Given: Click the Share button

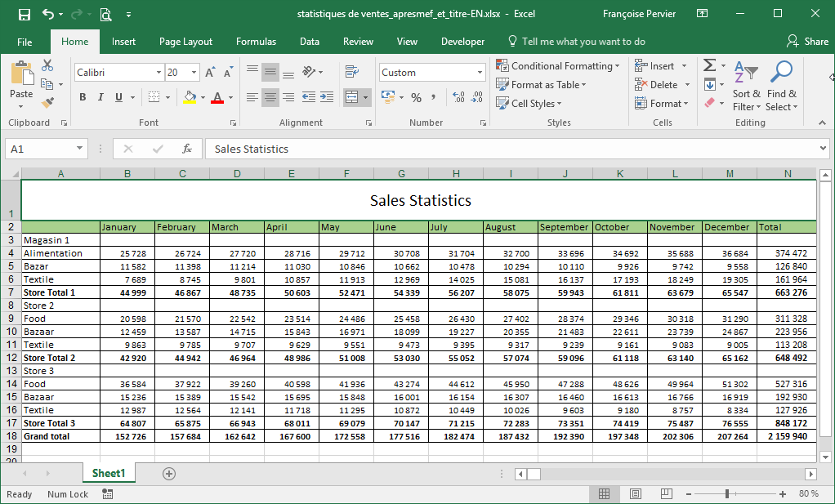Looking at the screenshot, I should (807, 42).
